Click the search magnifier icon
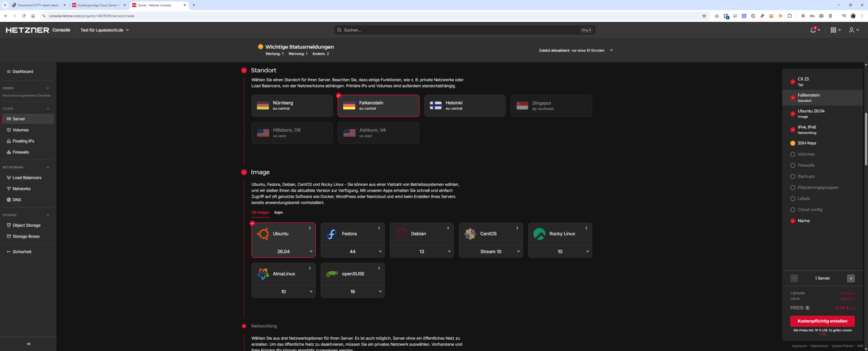Viewport: 868px width, 351px height. coord(339,30)
